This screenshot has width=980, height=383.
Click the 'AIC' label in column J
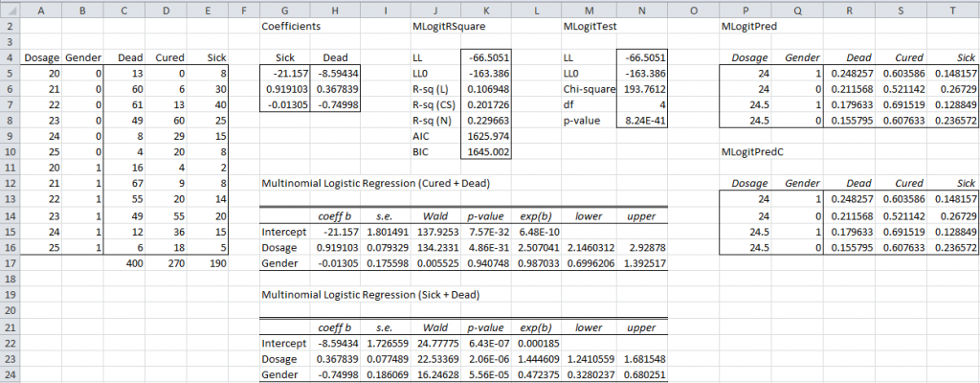tap(421, 136)
